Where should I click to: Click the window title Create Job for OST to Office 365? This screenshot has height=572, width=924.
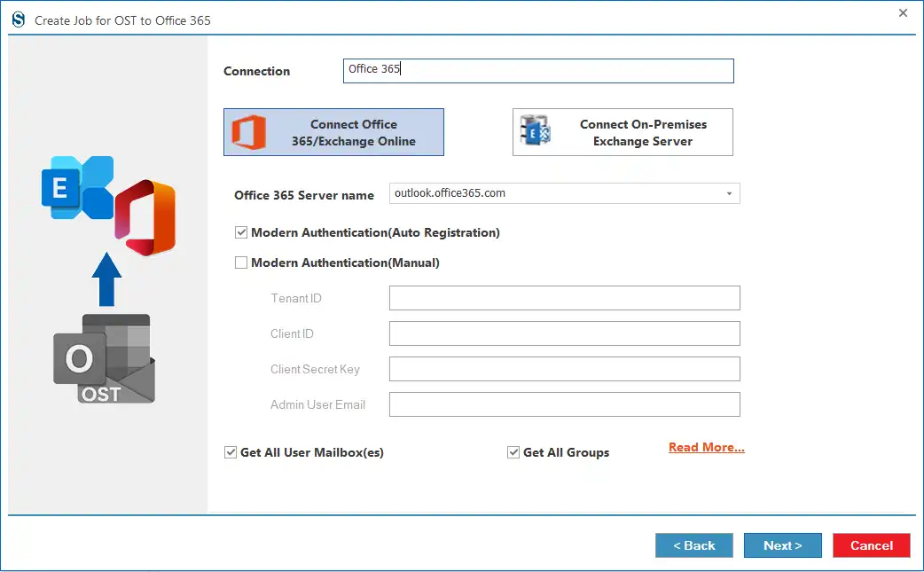pos(122,20)
